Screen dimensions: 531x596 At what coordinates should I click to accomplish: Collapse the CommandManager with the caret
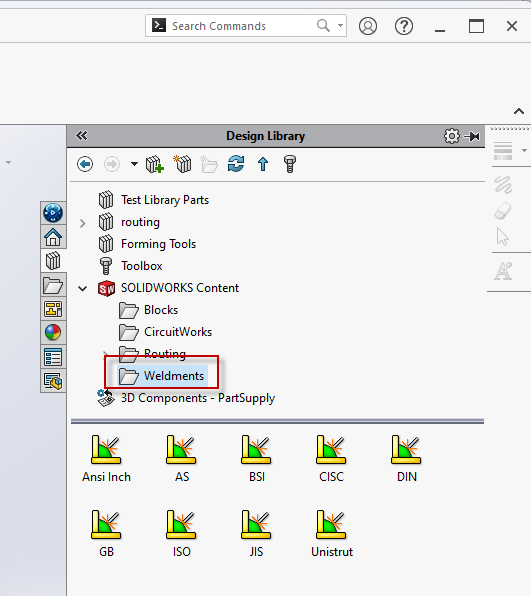519,111
